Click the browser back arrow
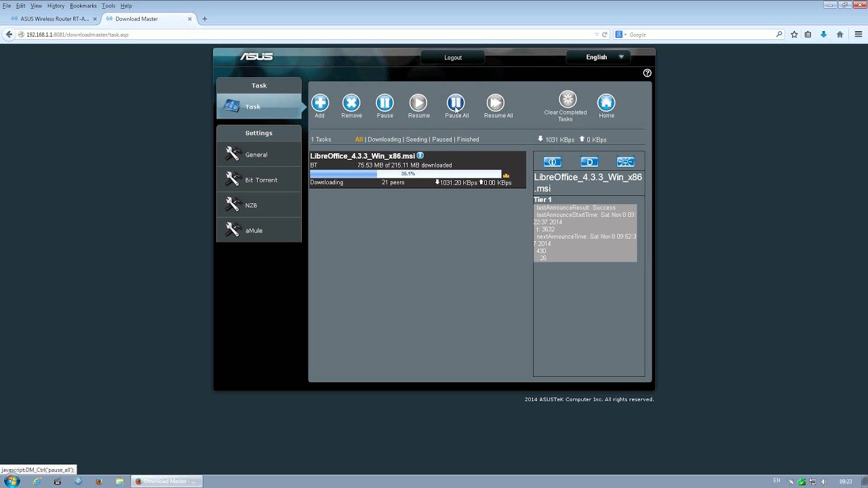The width and height of the screenshot is (868, 488). [9, 35]
